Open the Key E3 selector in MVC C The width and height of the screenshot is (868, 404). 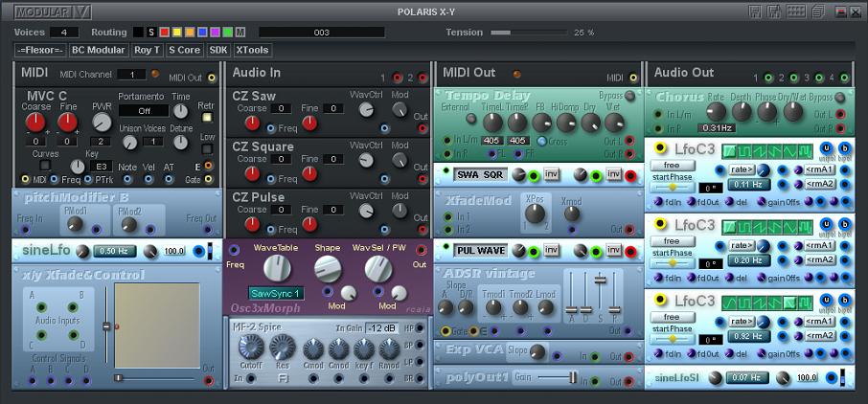pos(101,166)
